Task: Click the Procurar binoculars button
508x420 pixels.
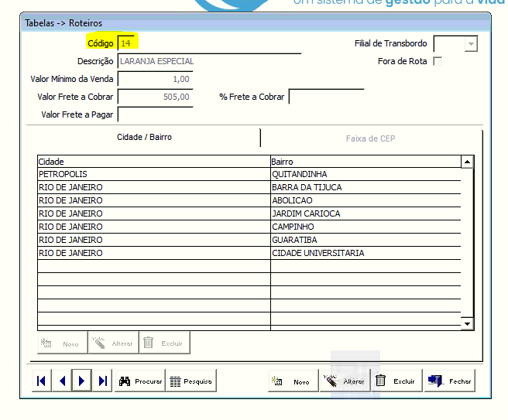Action: coord(140,381)
